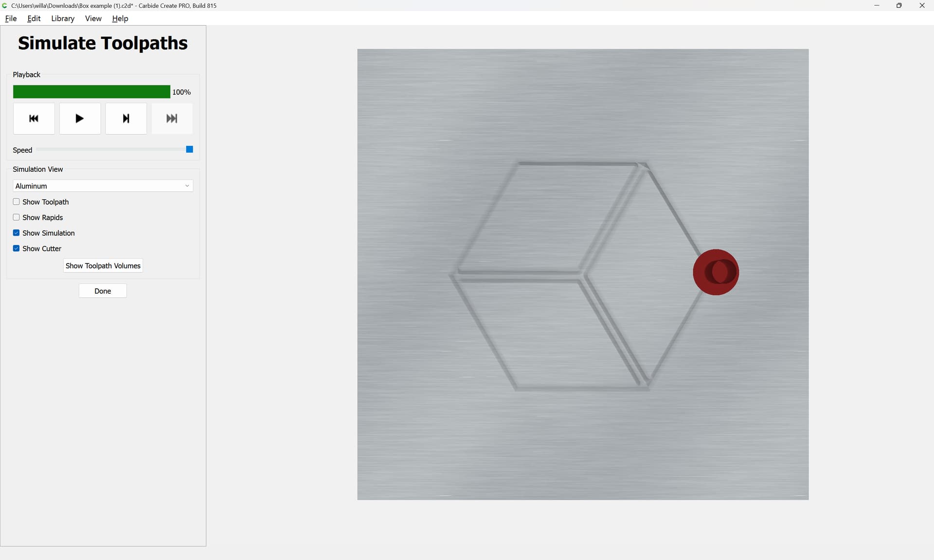Click the Show Toolpath Volumes button

[x=103, y=265]
